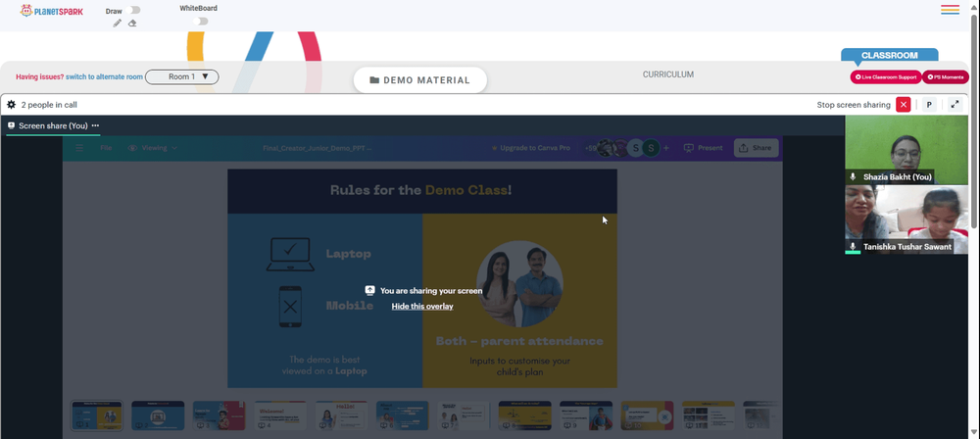Image resolution: width=980 pixels, height=439 pixels.
Task: Open Screen share tab more options (three dots)
Action: 95,125
